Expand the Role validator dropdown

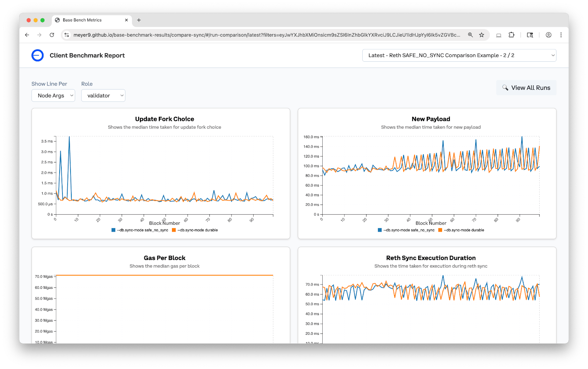coord(103,96)
